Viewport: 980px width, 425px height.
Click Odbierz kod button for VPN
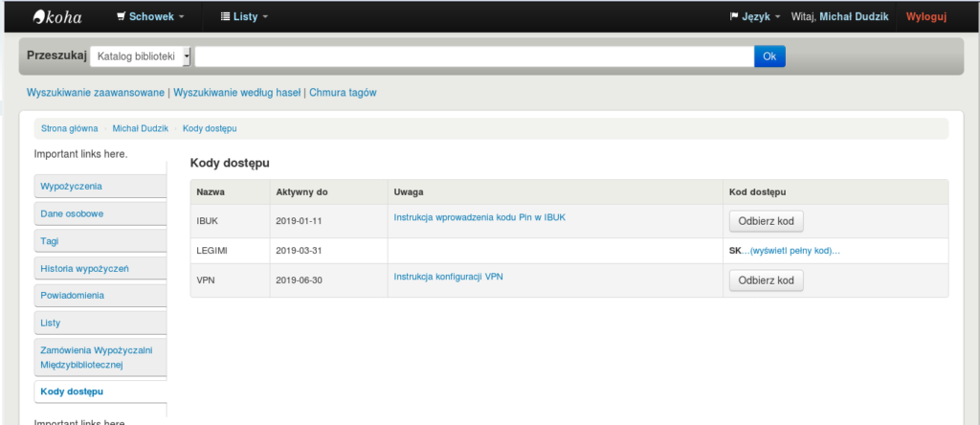766,280
